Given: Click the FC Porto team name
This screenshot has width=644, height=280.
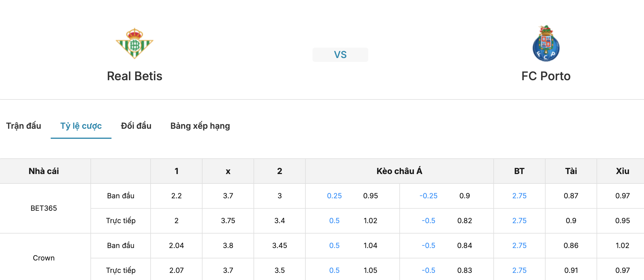Looking at the screenshot, I should point(546,76).
